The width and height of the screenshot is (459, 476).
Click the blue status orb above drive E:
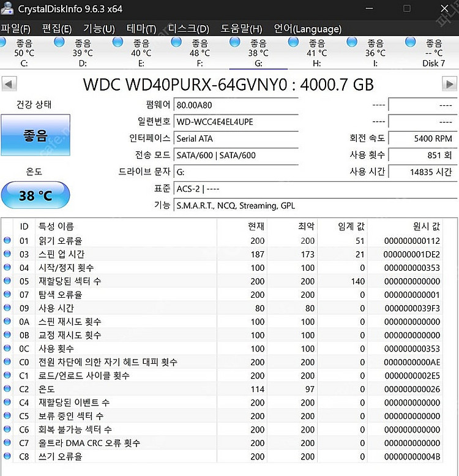coord(118,42)
